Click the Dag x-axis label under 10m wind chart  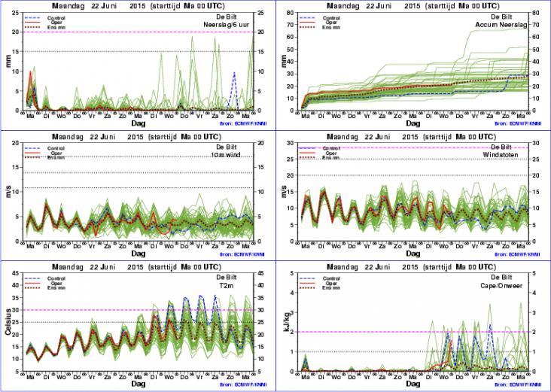[x=139, y=254]
